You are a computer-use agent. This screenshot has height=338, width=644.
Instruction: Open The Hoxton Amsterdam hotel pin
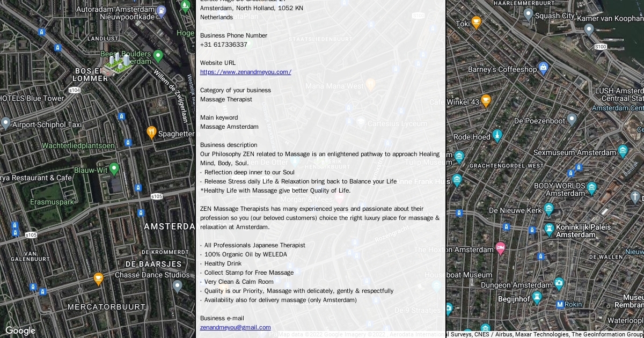(x=500, y=248)
